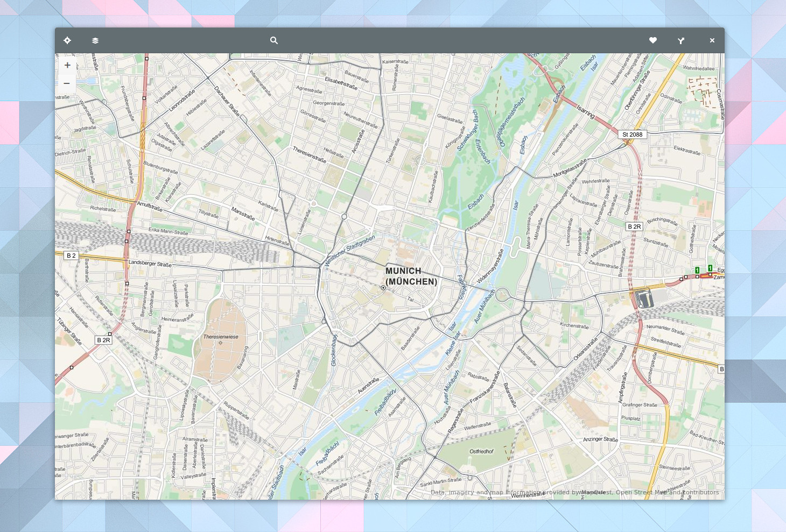
Task: Click the Ostfriedhof cemetery label
Action: (481, 451)
